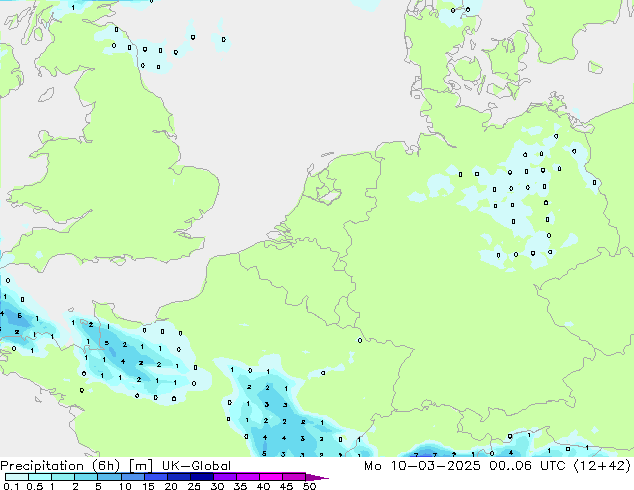
Task: Click the '25' legend scale label
Action: (x=194, y=486)
